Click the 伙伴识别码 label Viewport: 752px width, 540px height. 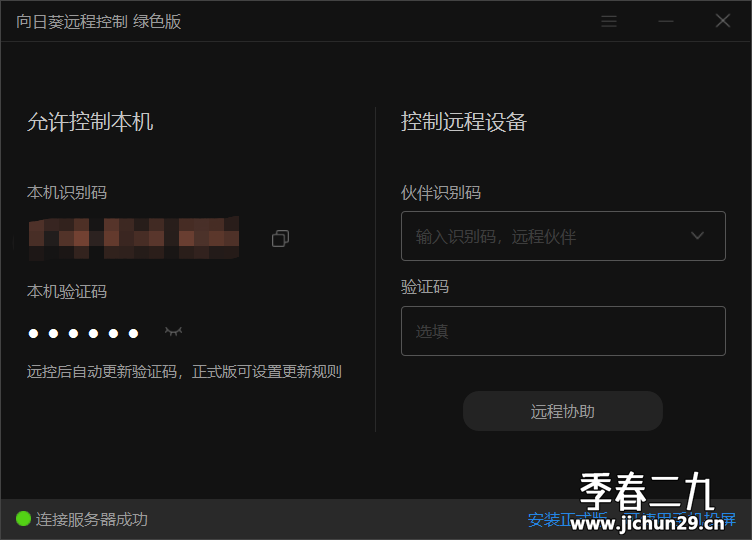[x=441, y=193]
